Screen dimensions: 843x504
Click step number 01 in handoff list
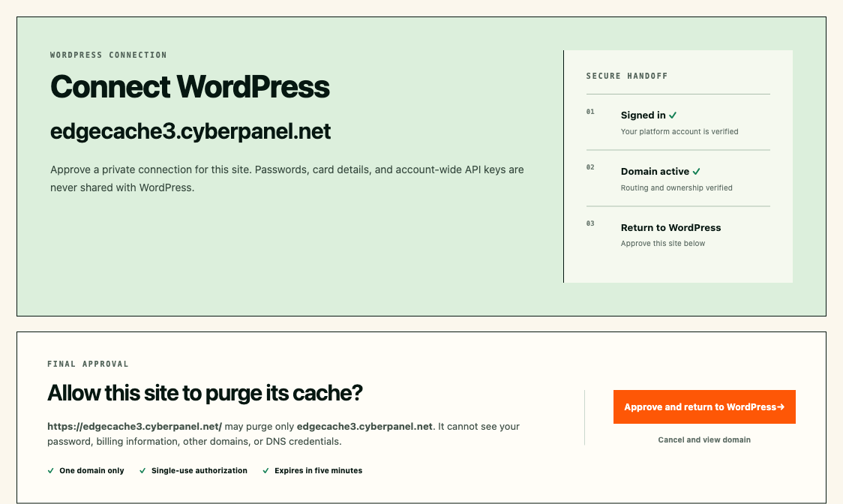[590, 112]
